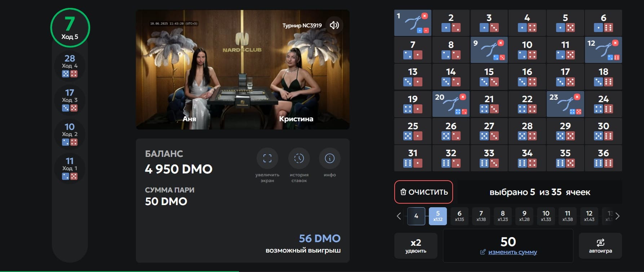644x272 pixels.
Task: Choose the 6 cells x1.15 option
Action: [x=459, y=216]
